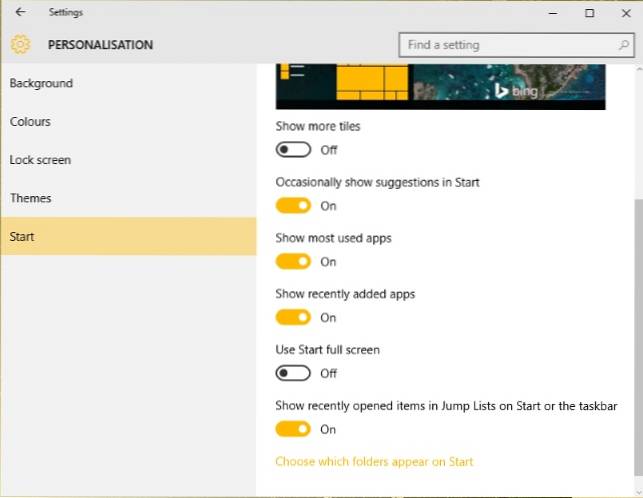The image size is (643, 498).
Task: Select the Start section
Action: pos(128,237)
